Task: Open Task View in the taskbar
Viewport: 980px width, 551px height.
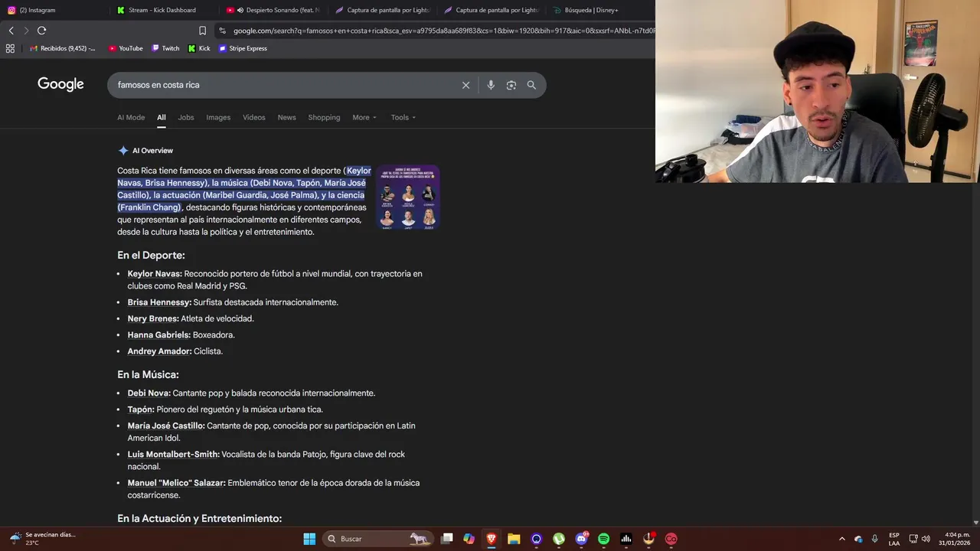Action: (x=447, y=539)
